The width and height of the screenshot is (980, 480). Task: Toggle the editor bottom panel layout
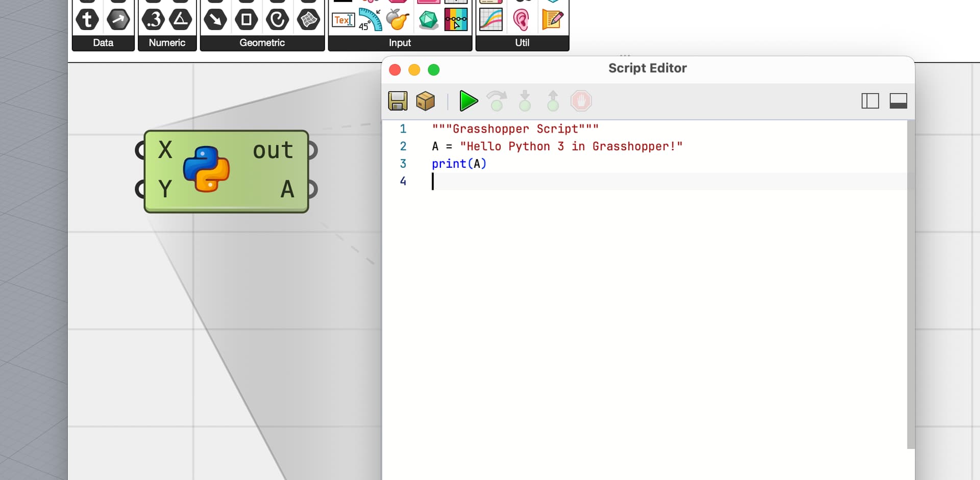898,101
